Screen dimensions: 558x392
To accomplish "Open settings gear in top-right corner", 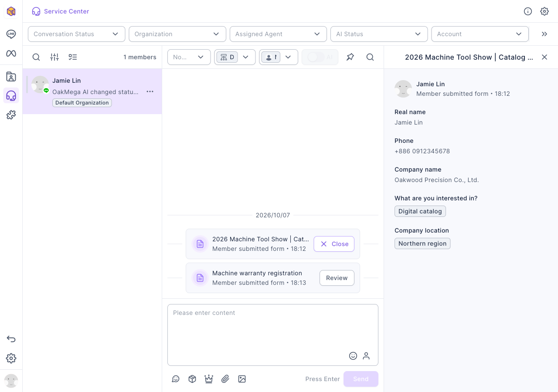I will (x=544, y=11).
